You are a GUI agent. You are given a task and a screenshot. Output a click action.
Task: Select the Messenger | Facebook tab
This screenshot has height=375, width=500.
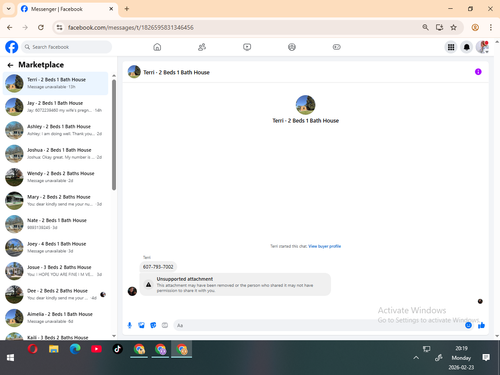tap(67, 9)
